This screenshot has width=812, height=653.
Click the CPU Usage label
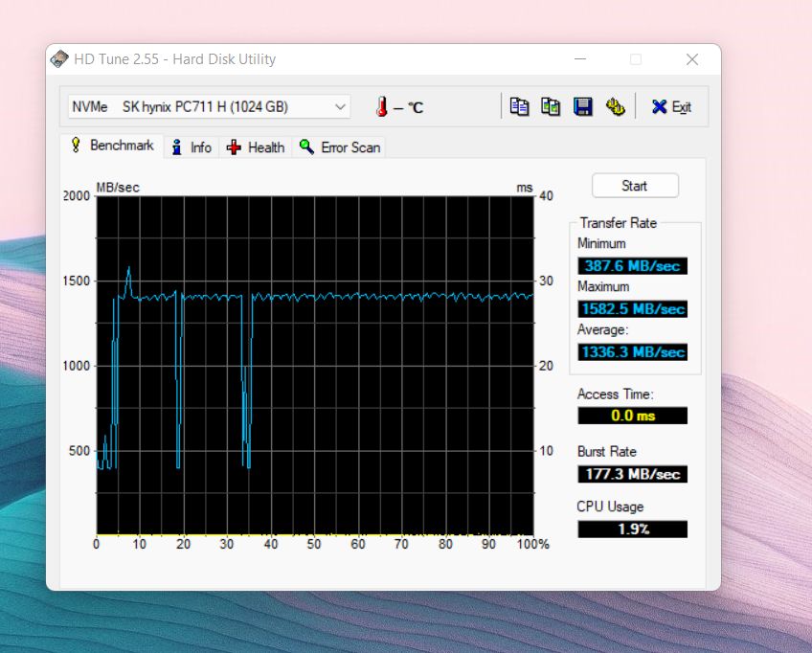[610, 507]
